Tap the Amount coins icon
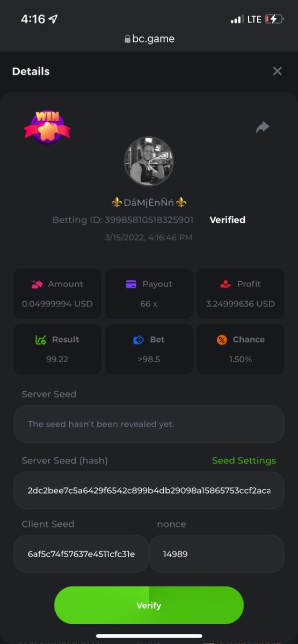298x644 pixels. (37, 284)
